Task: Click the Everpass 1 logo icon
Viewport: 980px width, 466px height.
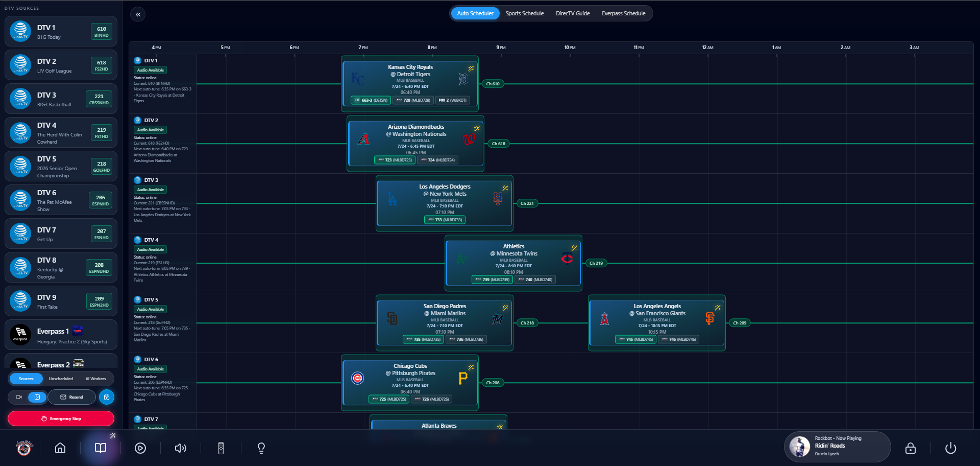Action: 20,335
